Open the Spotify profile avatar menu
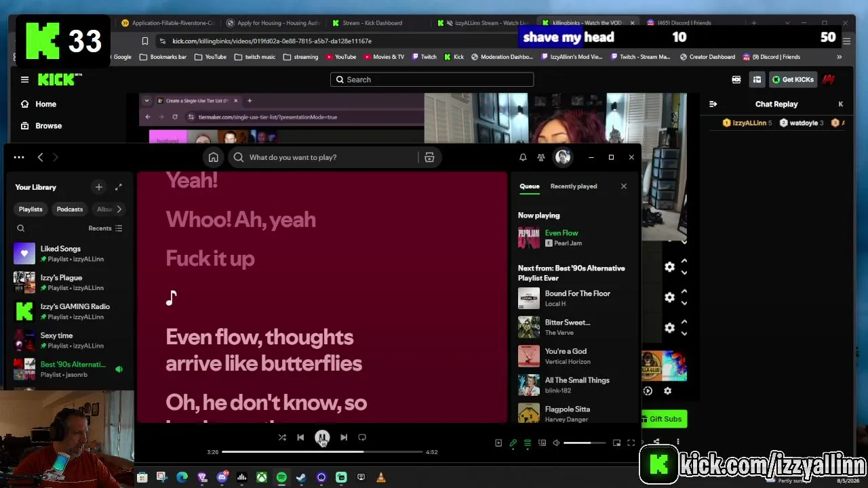The width and height of the screenshot is (868, 488). point(563,157)
